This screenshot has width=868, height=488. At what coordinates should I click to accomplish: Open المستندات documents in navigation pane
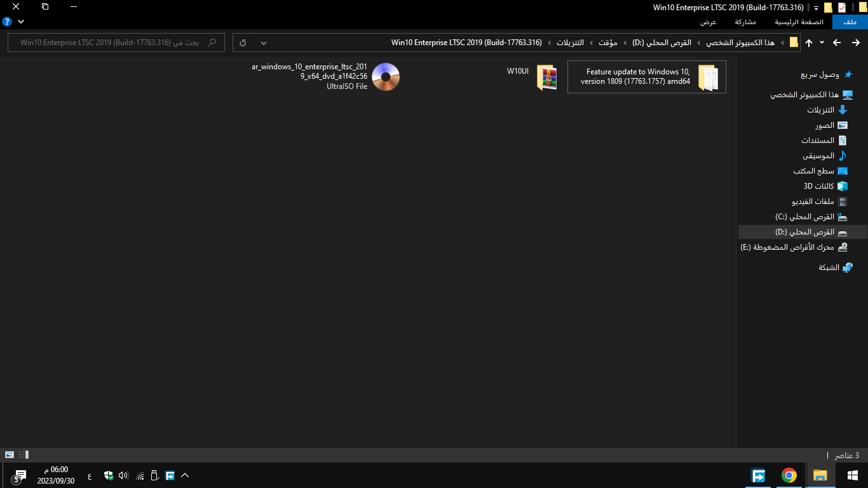tap(824, 140)
